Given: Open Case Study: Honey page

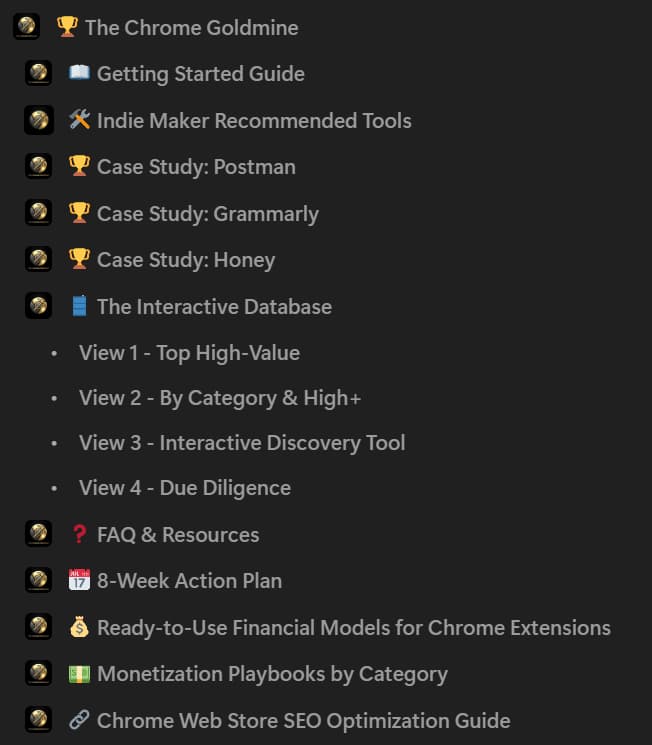Looking at the screenshot, I should click(x=185, y=260).
